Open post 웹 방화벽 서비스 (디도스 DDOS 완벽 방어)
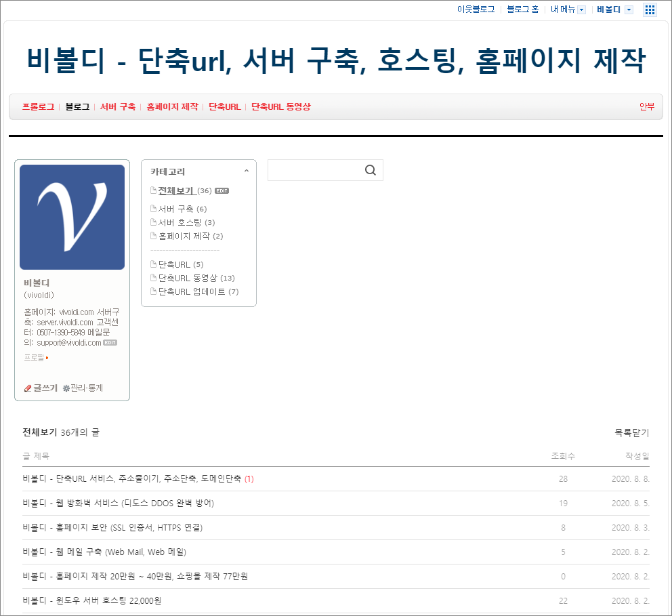 119,504
